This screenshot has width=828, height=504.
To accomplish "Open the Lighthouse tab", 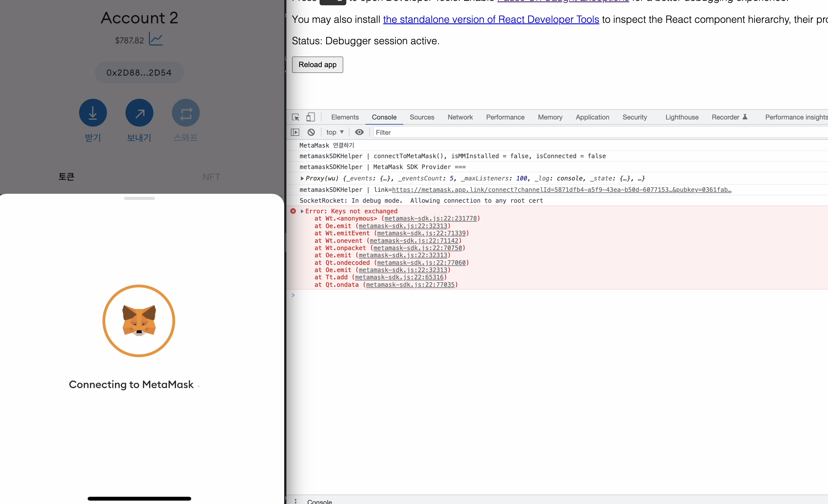I will [x=682, y=117].
